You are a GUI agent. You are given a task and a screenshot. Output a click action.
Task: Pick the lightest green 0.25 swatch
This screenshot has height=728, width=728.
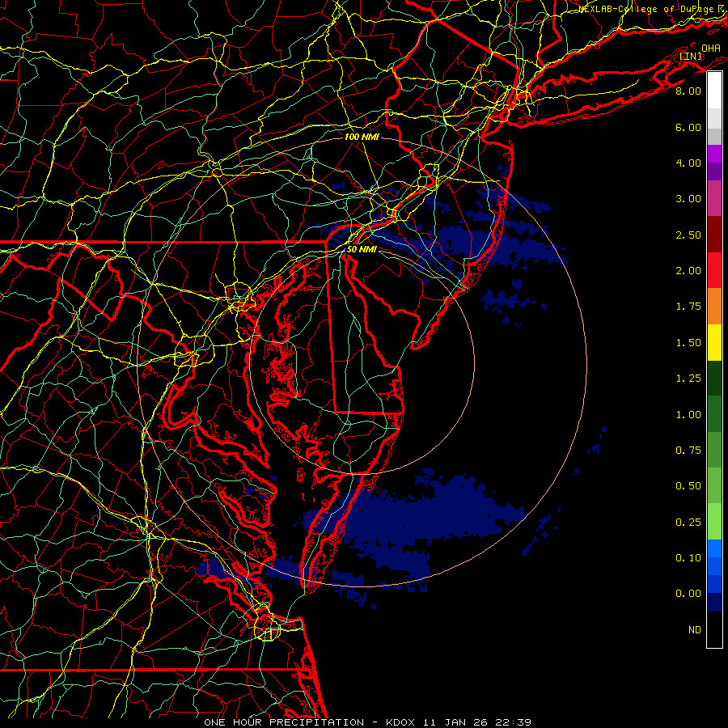(714, 522)
